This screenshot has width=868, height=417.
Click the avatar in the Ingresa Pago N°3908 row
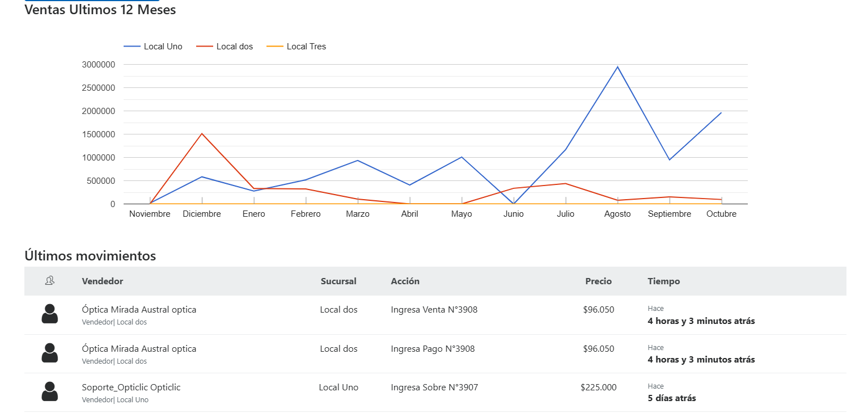[x=50, y=353]
